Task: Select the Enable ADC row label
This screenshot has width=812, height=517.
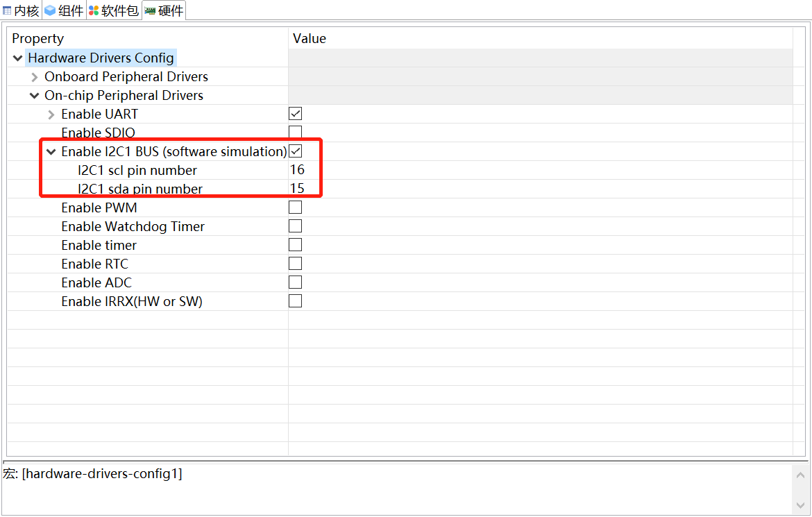Action: coord(96,282)
